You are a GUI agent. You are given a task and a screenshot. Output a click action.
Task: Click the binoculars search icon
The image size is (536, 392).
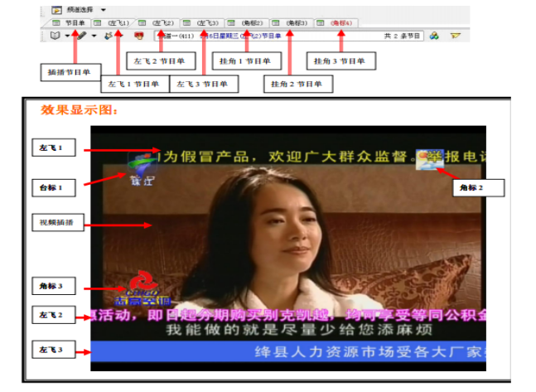coord(433,36)
